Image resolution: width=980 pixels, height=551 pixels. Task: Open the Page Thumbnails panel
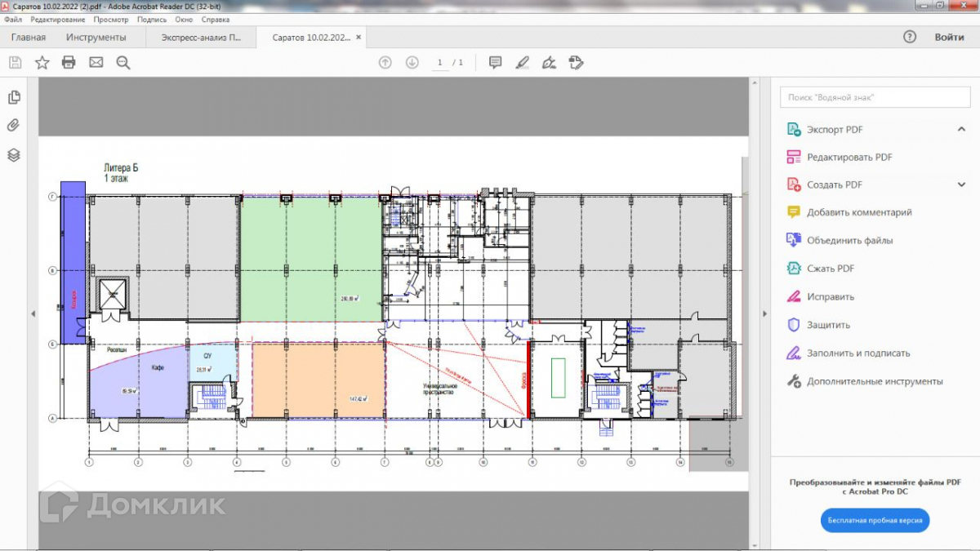(x=14, y=97)
